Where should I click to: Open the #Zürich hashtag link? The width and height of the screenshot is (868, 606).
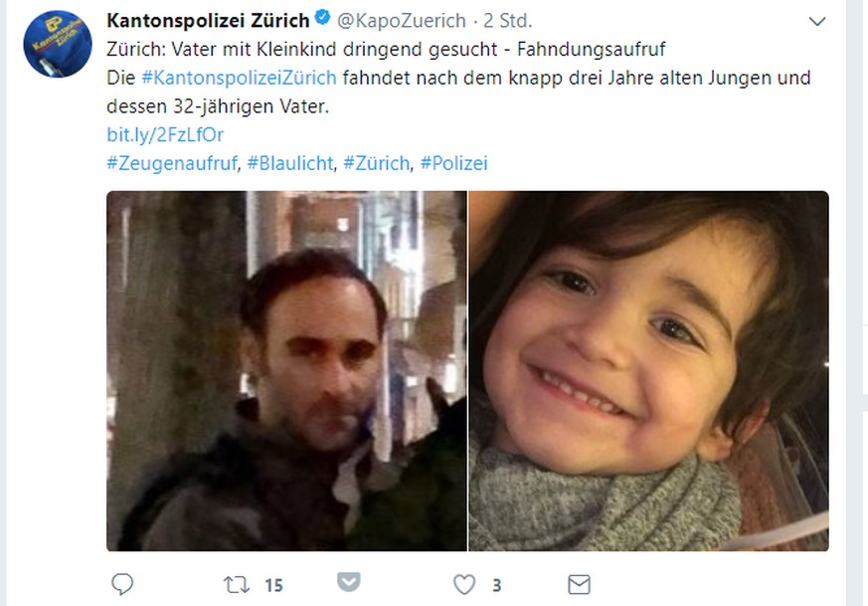click(x=377, y=163)
